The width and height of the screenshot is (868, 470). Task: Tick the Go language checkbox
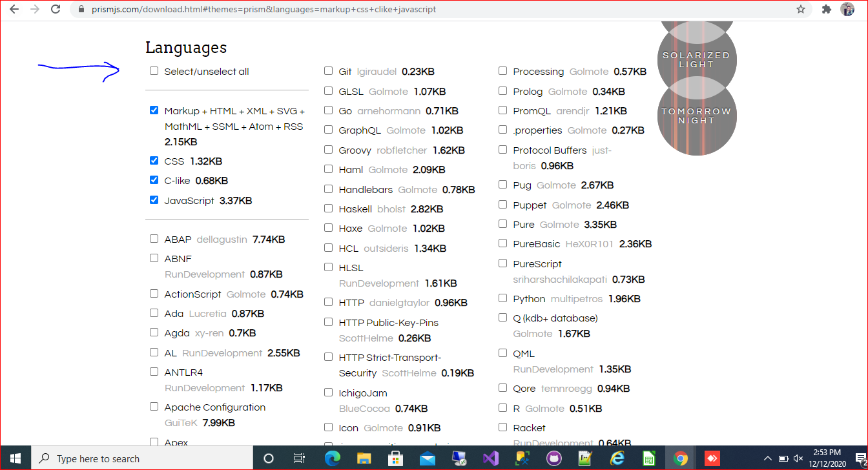click(328, 110)
